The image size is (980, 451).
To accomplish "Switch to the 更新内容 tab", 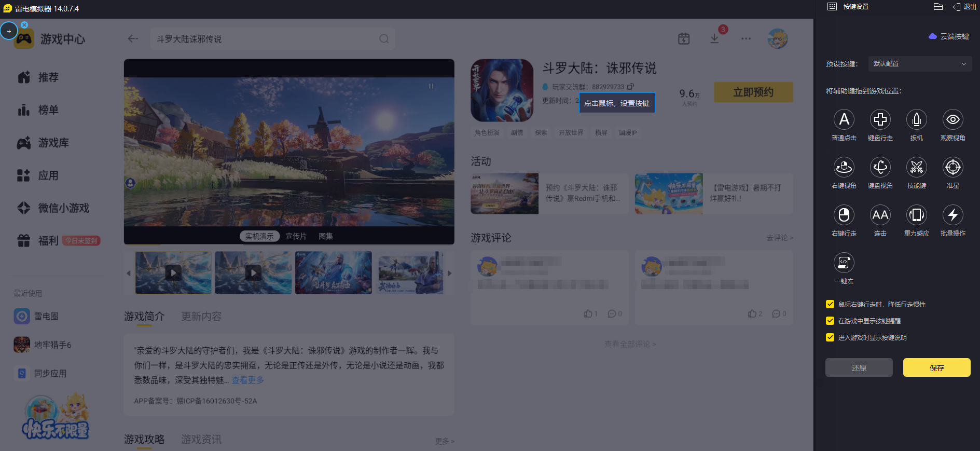I will [x=201, y=317].
